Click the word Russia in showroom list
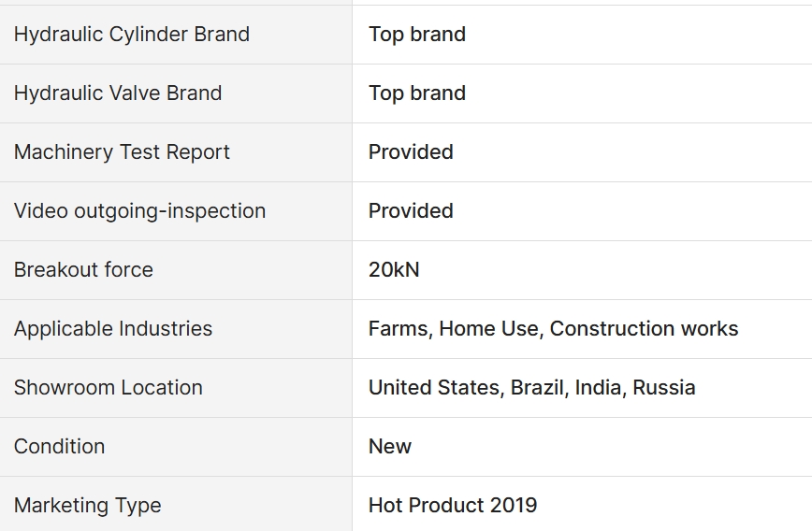 [x=664, y=388]
